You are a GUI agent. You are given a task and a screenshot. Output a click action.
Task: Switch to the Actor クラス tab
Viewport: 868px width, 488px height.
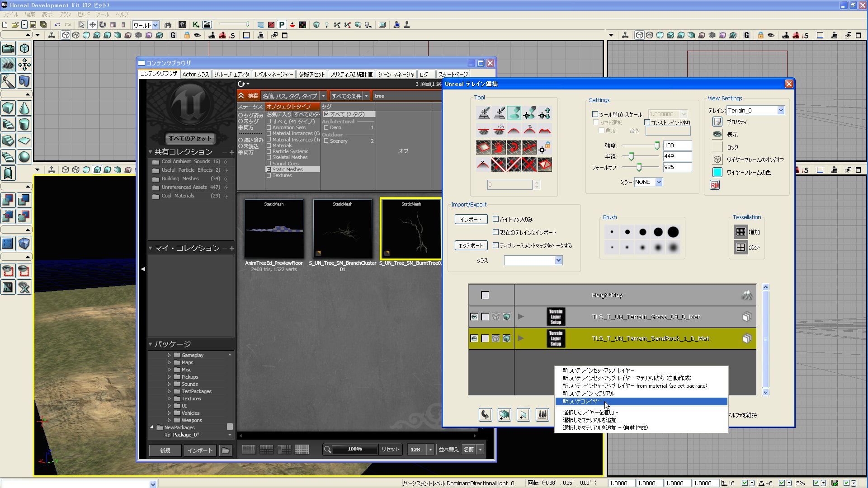tap(195, 74)
